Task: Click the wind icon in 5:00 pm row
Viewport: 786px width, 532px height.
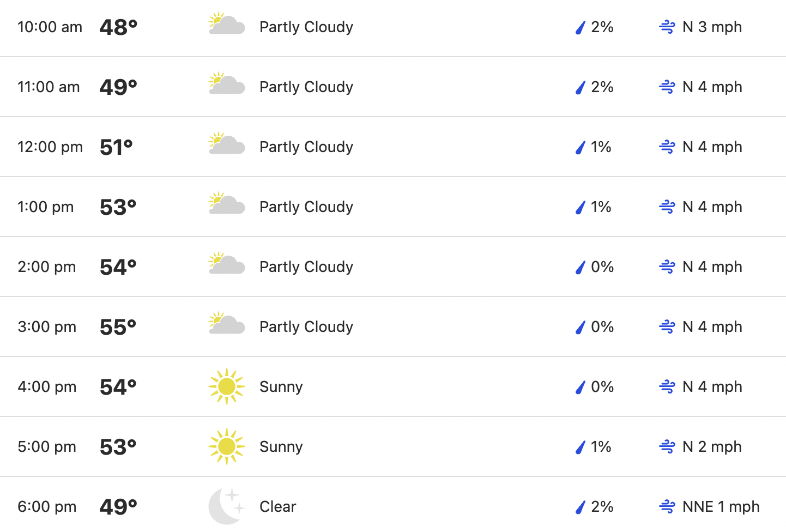Action: click(x=667, y=446)
